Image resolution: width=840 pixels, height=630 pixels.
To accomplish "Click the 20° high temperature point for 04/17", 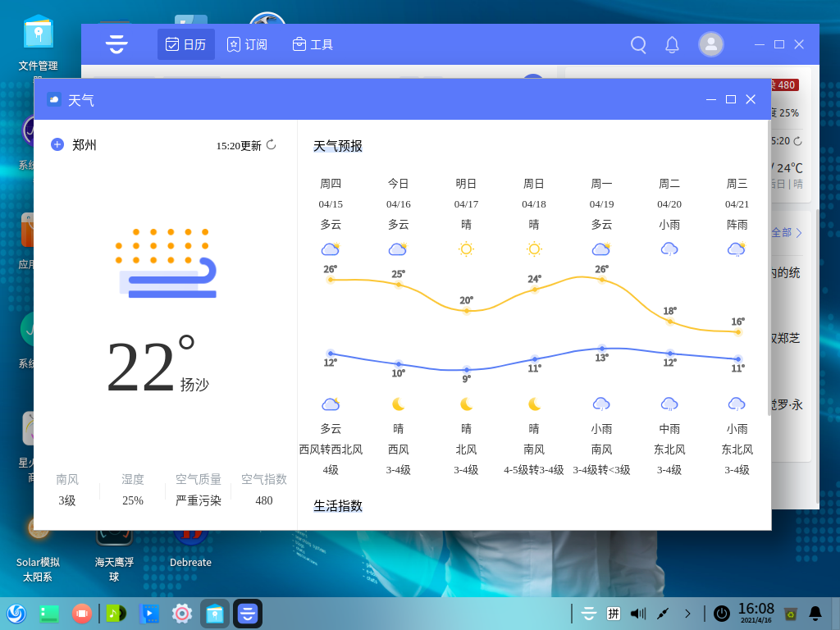I will [466, 311].
